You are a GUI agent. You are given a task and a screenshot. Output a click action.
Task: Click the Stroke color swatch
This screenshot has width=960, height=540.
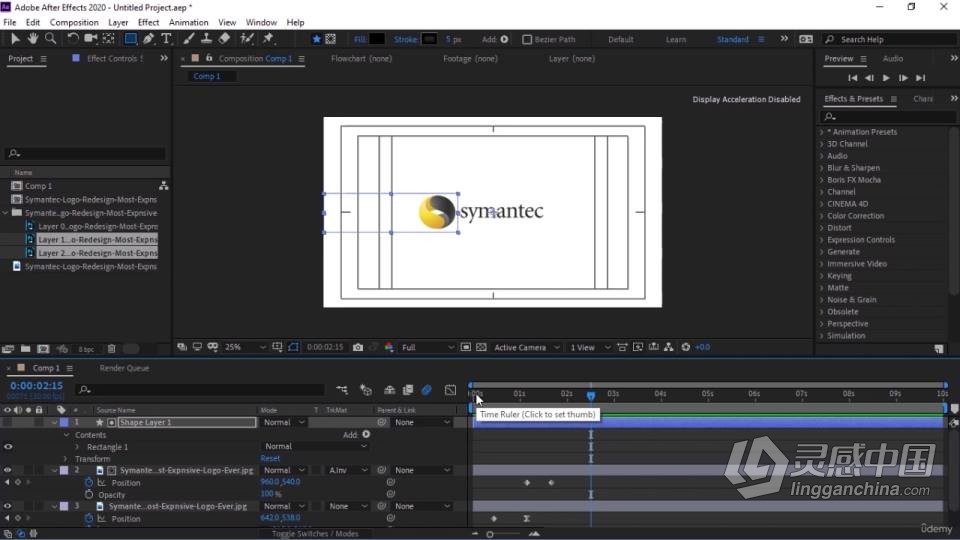[x=429, y=39]
